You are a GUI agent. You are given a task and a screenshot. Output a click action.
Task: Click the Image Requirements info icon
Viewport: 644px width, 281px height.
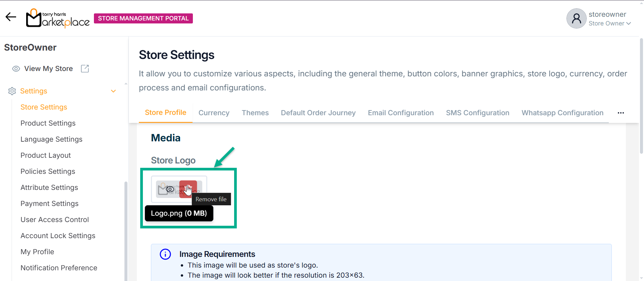pyautogui.click(x=165, y=254)
